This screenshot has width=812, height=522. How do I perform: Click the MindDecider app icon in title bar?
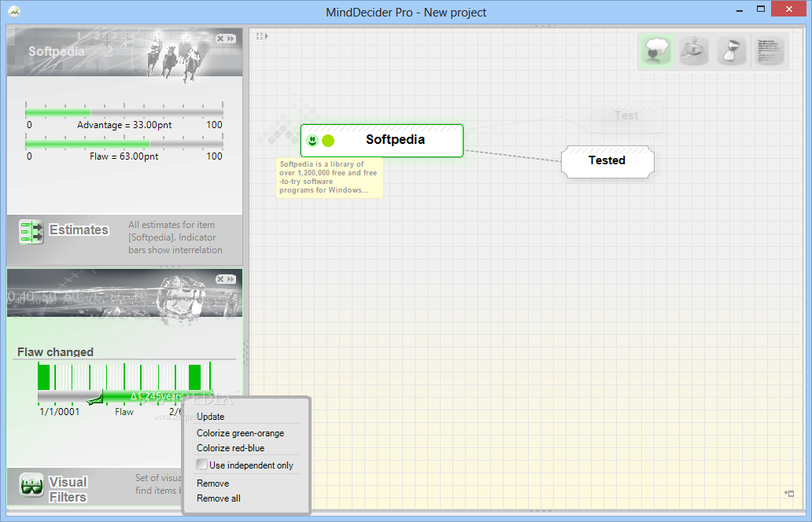point(14,11)
